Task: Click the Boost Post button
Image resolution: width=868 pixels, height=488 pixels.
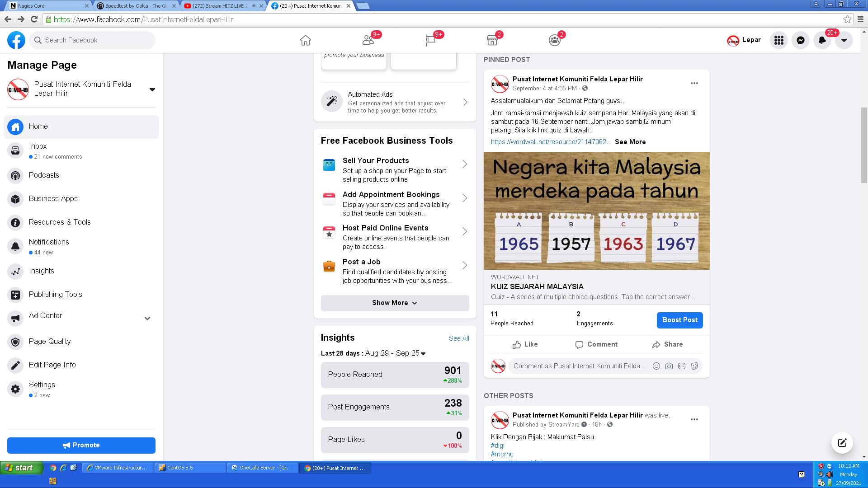Action: [679, 320]
